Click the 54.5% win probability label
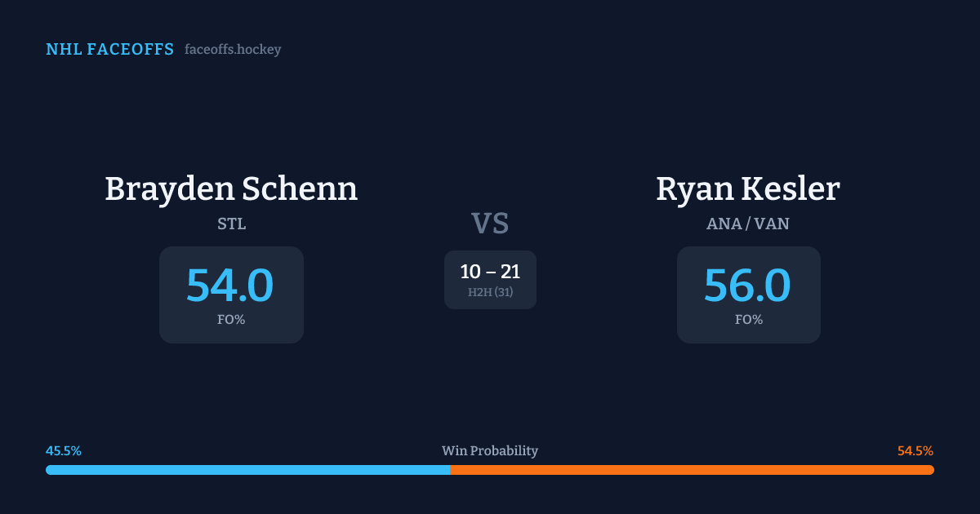 (x=915, y=451)
